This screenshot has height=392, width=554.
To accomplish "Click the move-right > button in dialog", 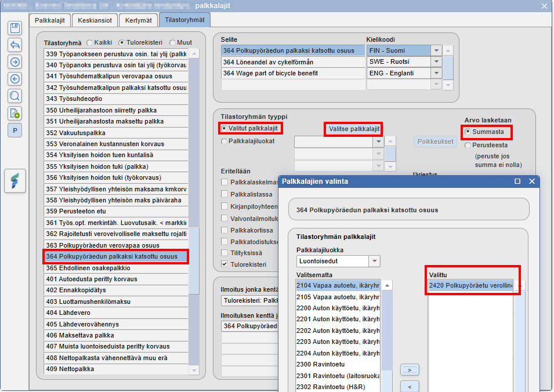I will tap(410, 370).
